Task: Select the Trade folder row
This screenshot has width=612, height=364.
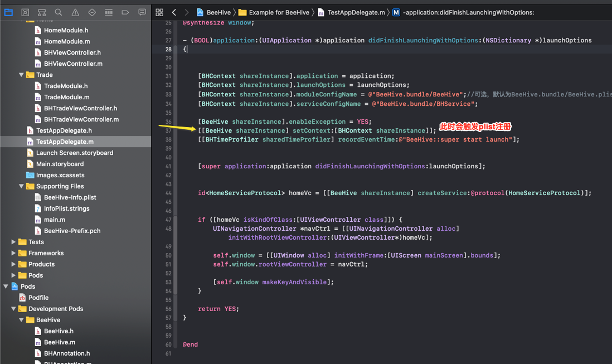Action: 75,75
